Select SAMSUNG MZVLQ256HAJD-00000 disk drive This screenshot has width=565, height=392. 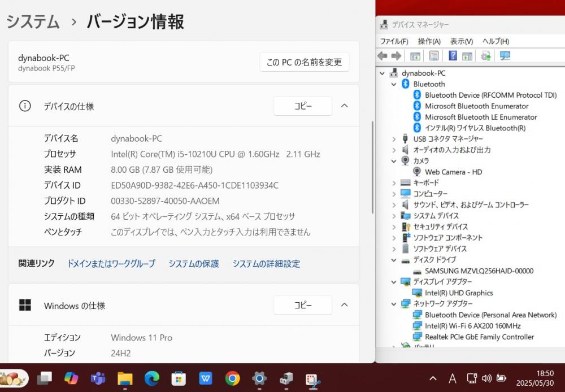[479, 271]
